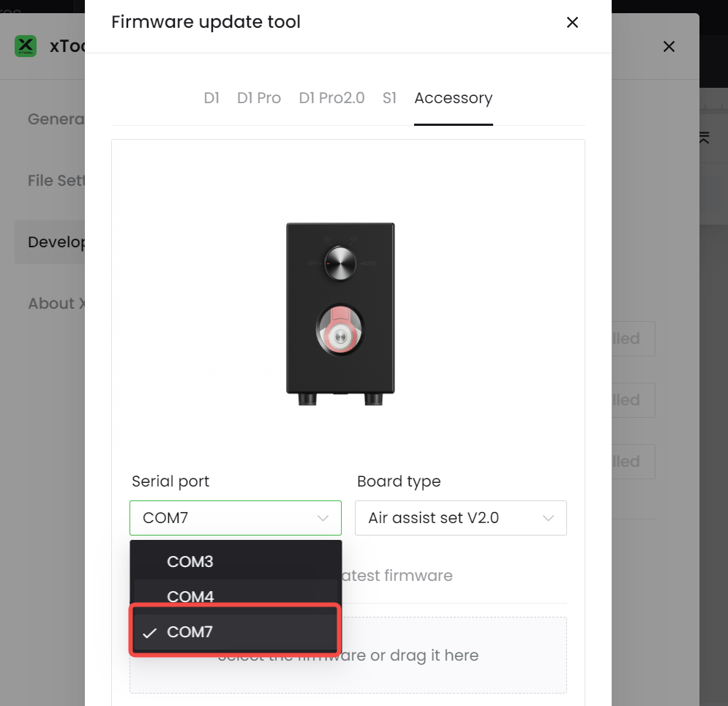
Task: Open the D1 Pro2.0 tab
Action: 331,98
